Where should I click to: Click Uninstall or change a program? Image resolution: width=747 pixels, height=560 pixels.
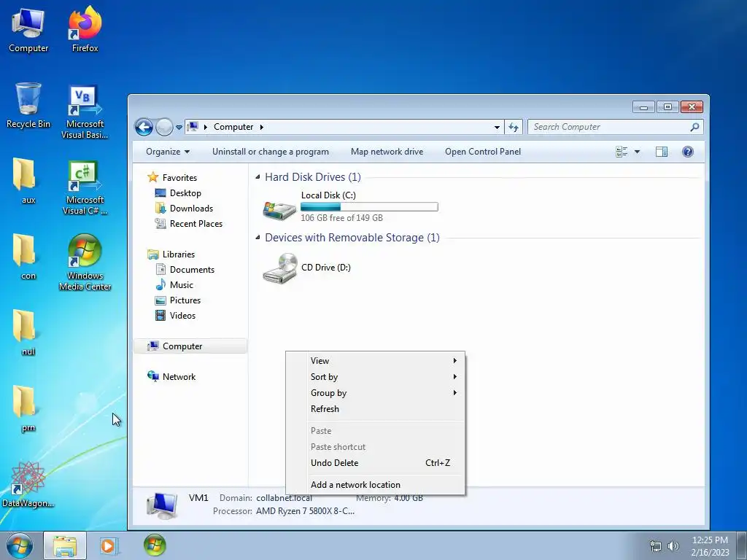coord(270,152)
